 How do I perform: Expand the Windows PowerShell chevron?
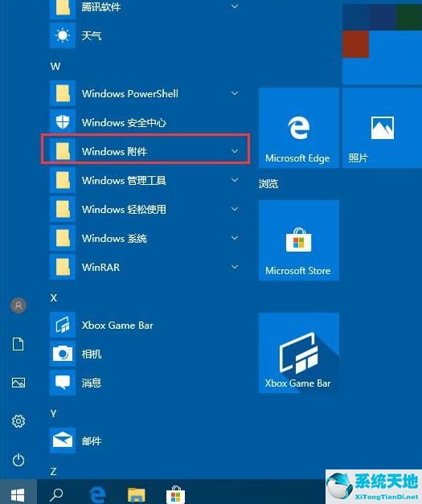point(235,93)
